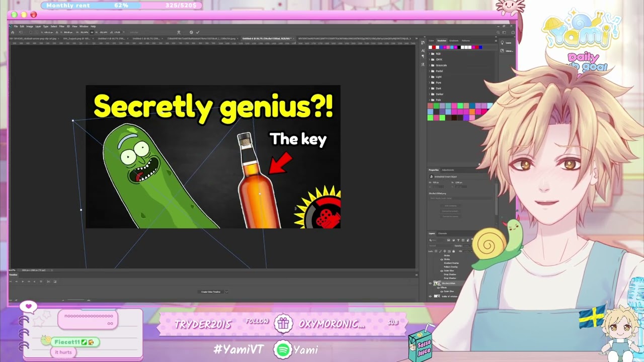Filter layers by pixel layers icon

pos(449,240)
